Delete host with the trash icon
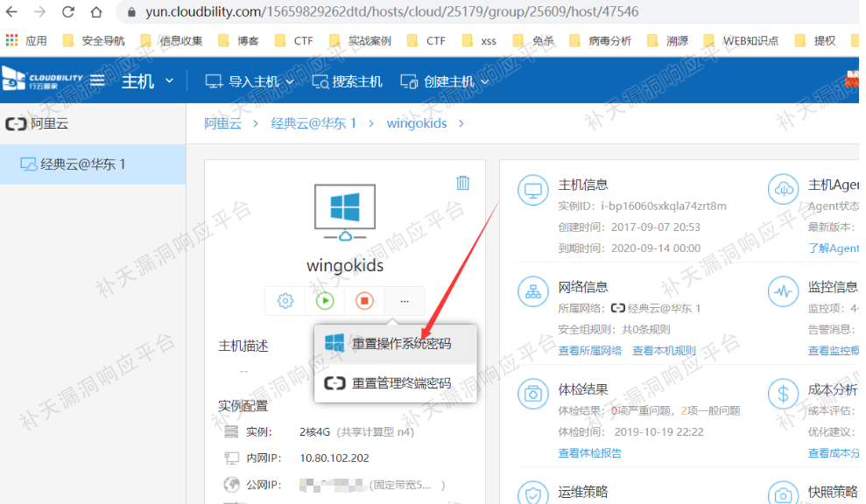The image size is (866, 504). pos(463,183)
